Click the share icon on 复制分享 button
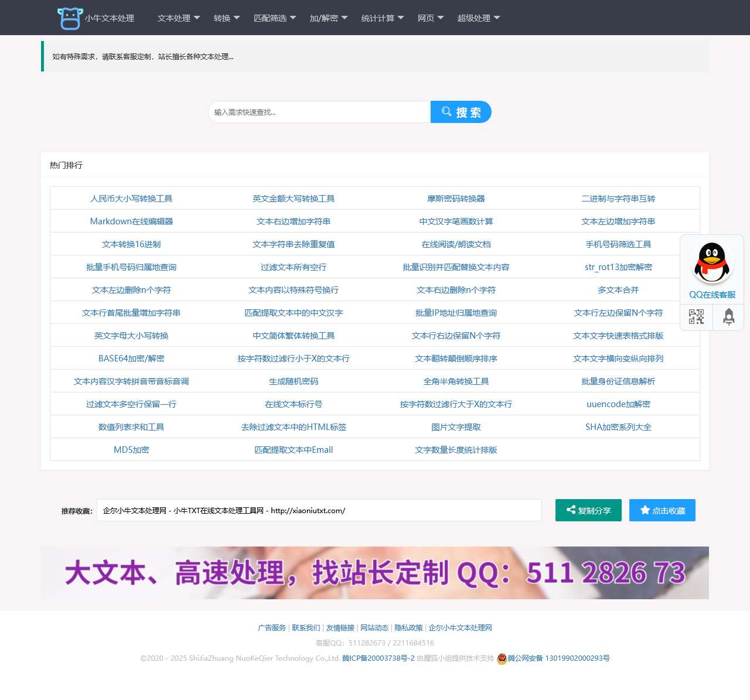The width and height of the screenshot is (750, 700). tap(570, 510)
